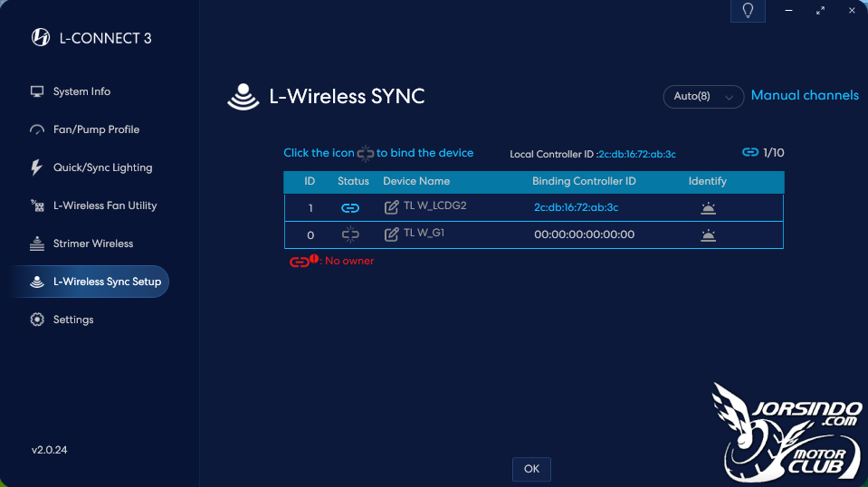This screenshot has height=487, width=868.
Task: Click binding ID 00:00:00:00:00:00
Action: click(x=584, y=234)
